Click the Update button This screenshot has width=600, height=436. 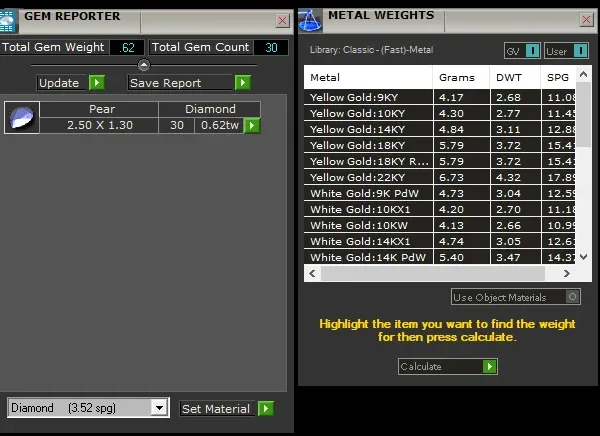[x=63, y=83]
